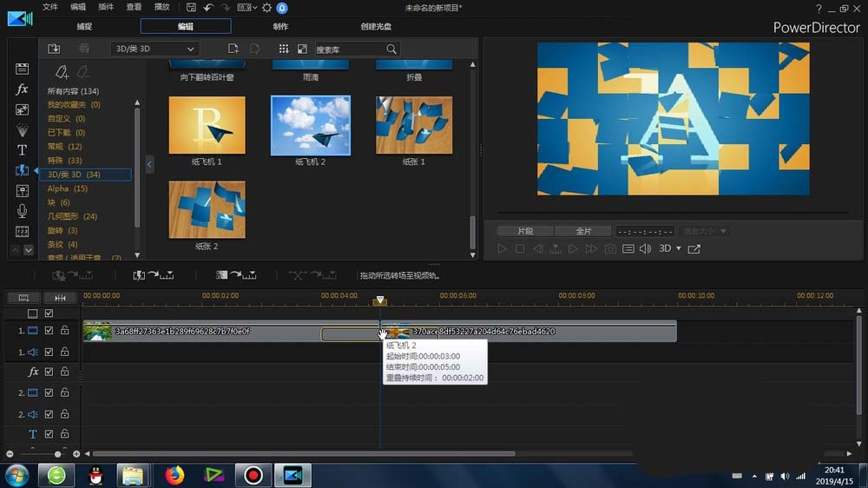Lock video track 1

(65, 330)
